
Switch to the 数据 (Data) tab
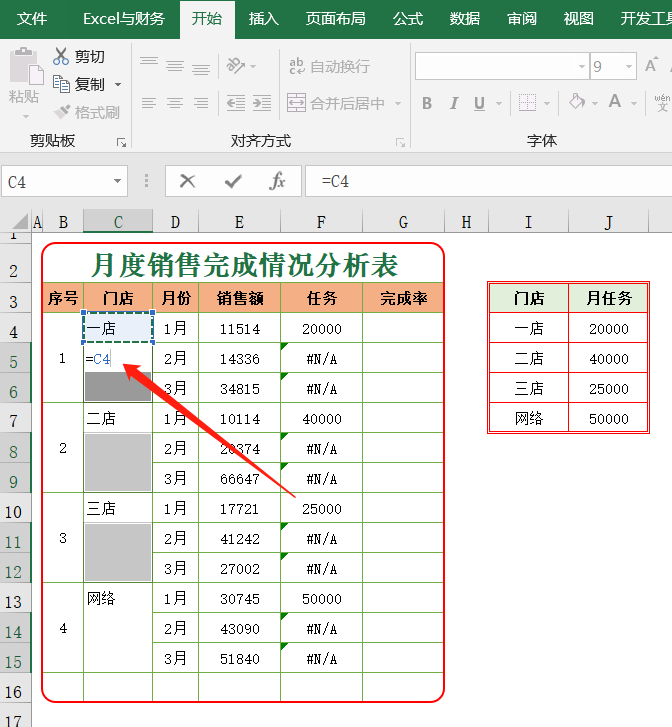tap(464, 19)
